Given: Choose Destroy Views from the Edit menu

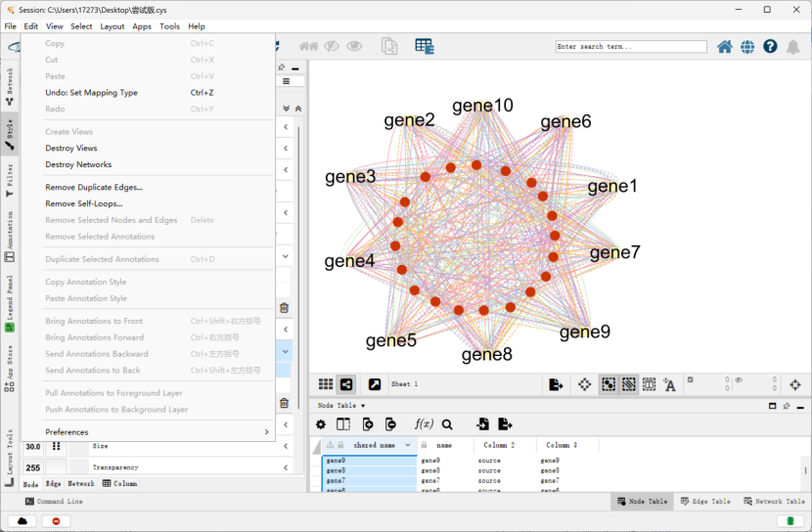Looking at the screenshot, I should [71, 148].
